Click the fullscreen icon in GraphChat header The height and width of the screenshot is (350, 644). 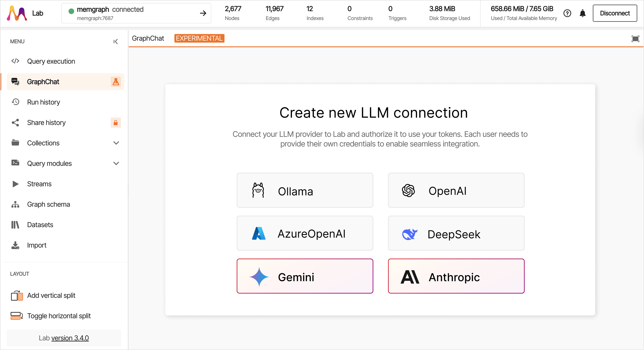click(x=635, y=39)
